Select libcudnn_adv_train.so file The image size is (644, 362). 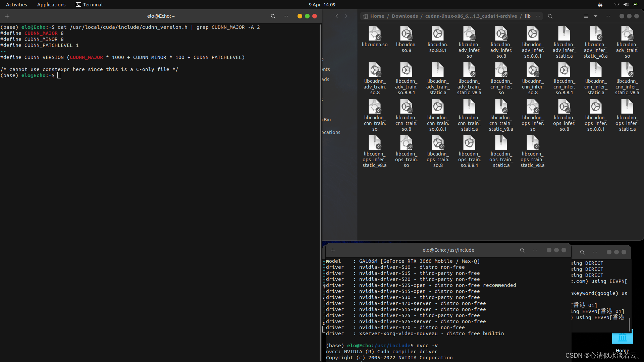pos(627,42)
